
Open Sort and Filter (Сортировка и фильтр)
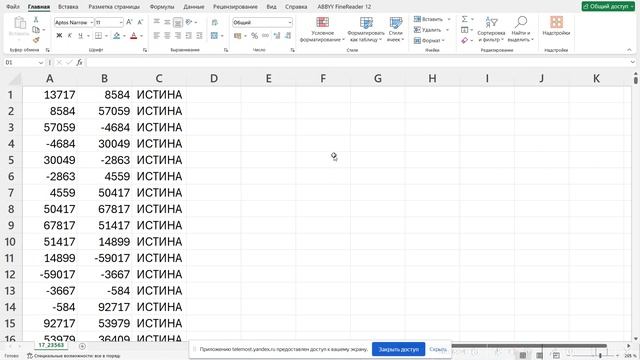[x=491, y=29]
